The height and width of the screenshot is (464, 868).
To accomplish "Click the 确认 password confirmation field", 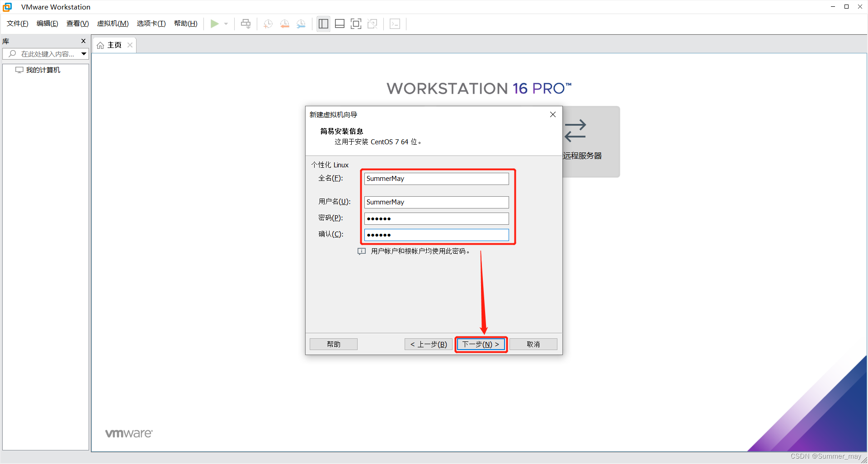I will pos(436,235).
